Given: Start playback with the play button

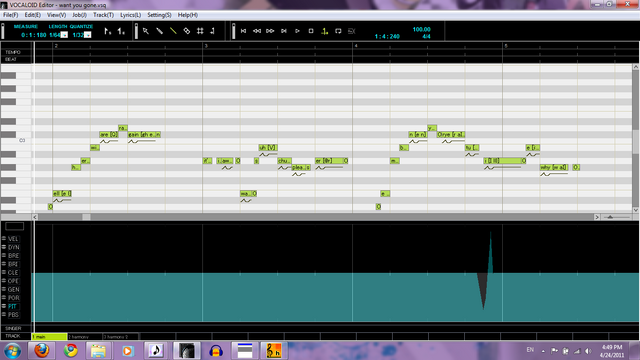Looking at the screenshot, I should (297, 31).
